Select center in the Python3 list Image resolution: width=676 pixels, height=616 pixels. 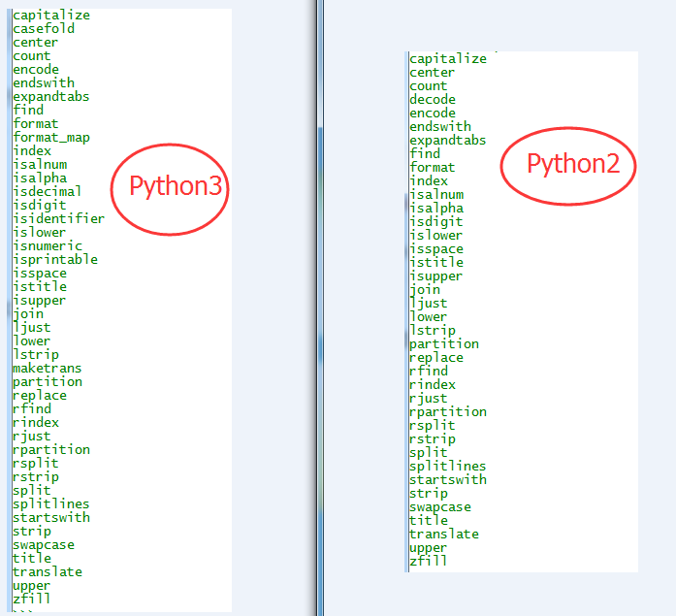(35, 43)
